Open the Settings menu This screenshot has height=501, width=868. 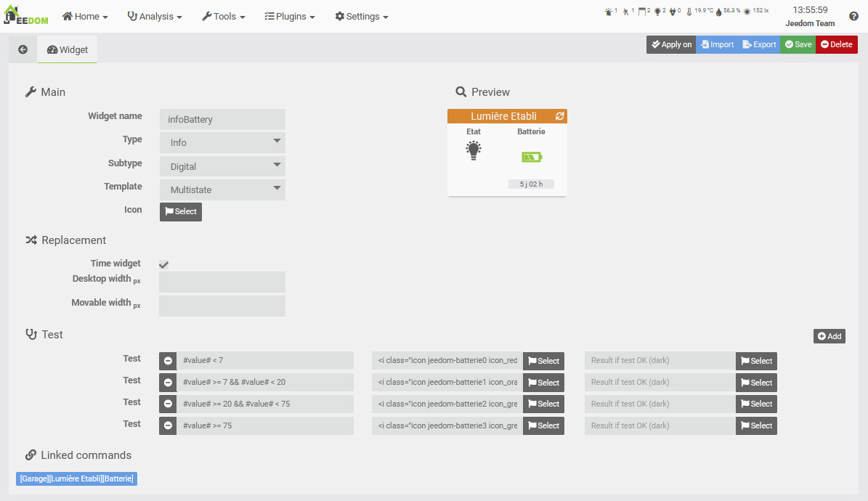click(362, 17)
